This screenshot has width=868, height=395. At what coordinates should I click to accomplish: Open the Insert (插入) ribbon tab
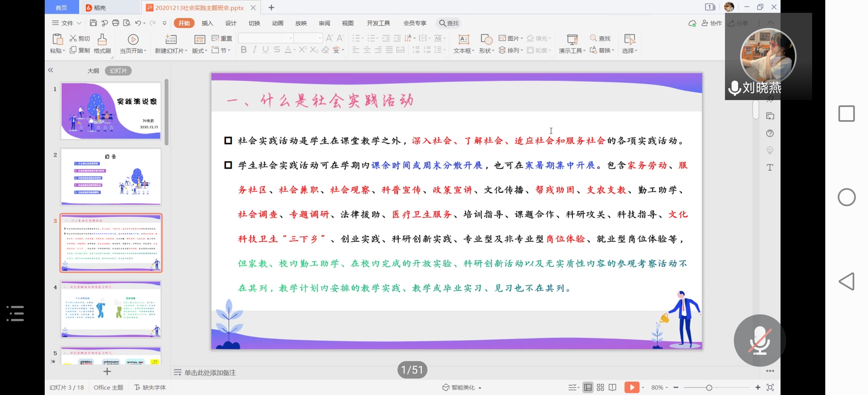(x=207, y=23)
